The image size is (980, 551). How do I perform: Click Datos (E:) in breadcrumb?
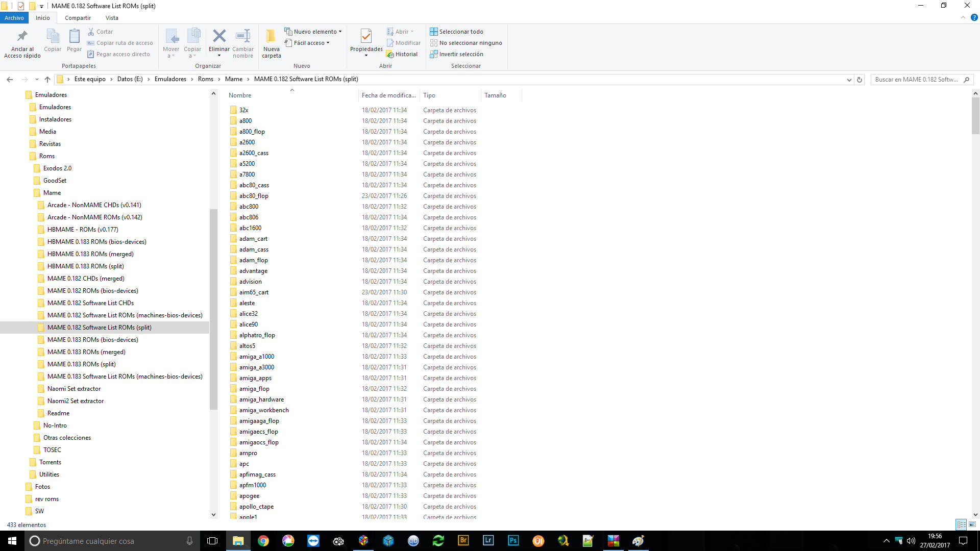point(130,79)
